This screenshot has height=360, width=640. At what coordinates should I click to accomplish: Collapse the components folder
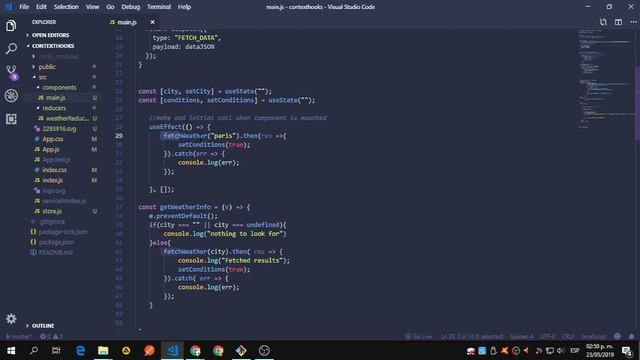(59, 87)
